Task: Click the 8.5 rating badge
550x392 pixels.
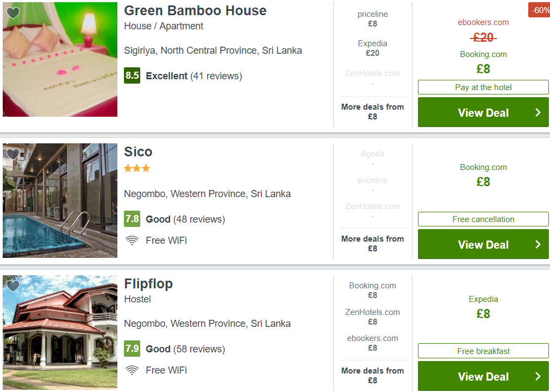Action: (132, 75)
